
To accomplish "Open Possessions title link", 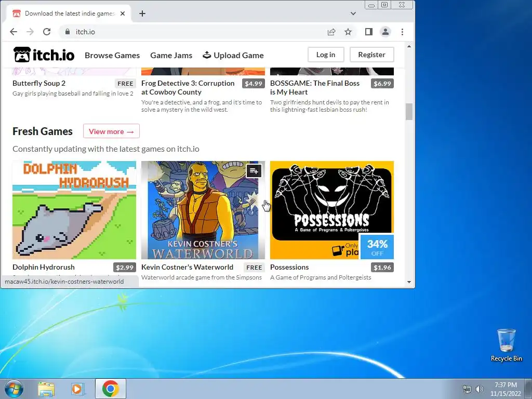I will pyautogui.click(x=289, y=267).
